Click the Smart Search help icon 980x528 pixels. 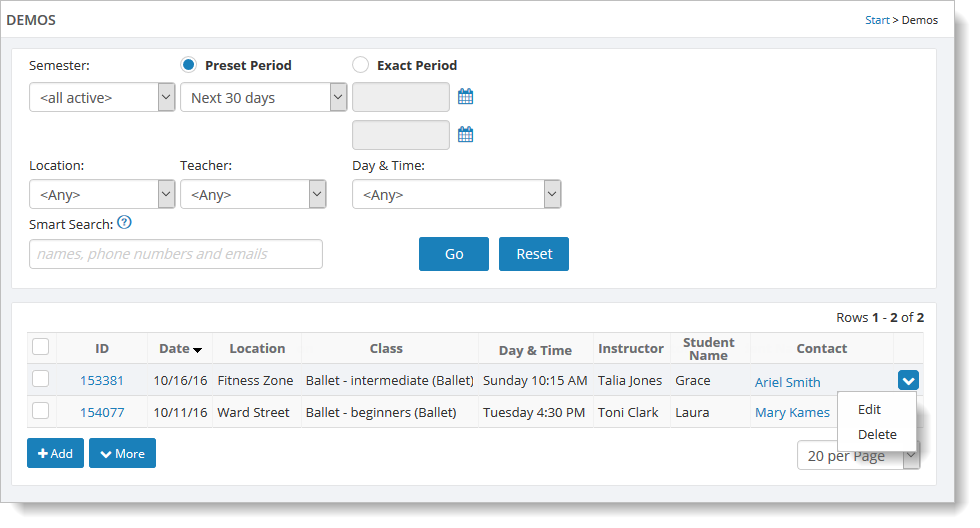124,223
